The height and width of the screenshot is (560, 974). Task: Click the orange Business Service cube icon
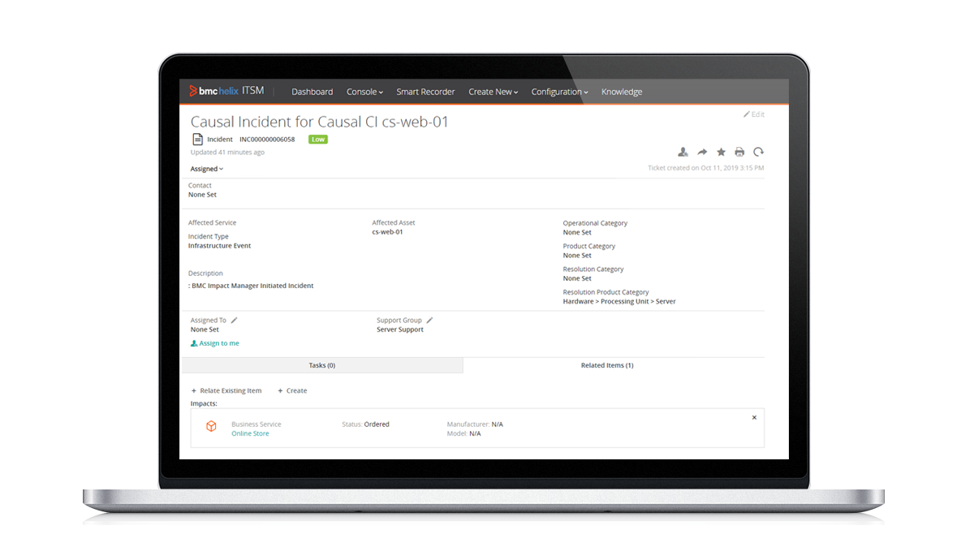pos(211,426)
